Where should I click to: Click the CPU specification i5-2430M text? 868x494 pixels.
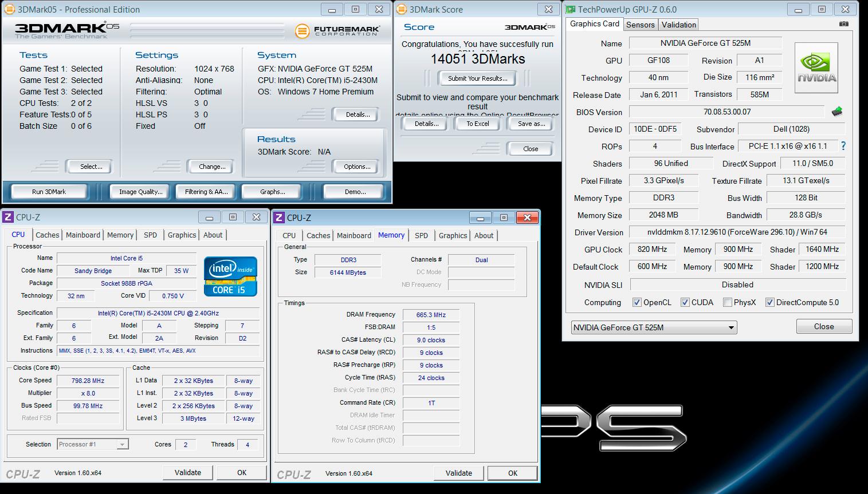[x=158, y=313]
